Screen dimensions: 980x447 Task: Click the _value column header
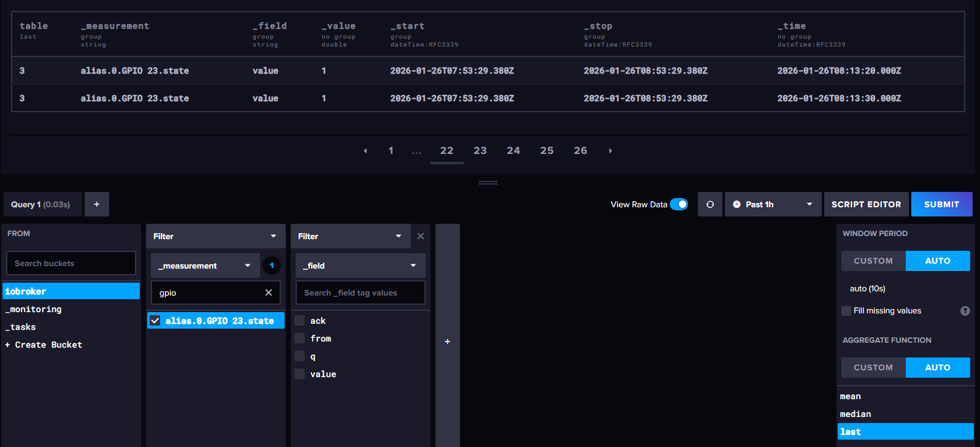click(339, 26)
